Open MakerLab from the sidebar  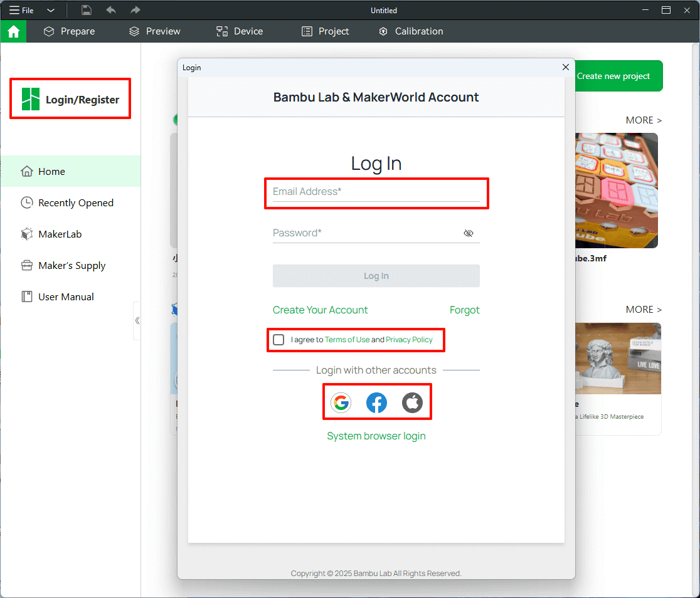pos(60,234)
